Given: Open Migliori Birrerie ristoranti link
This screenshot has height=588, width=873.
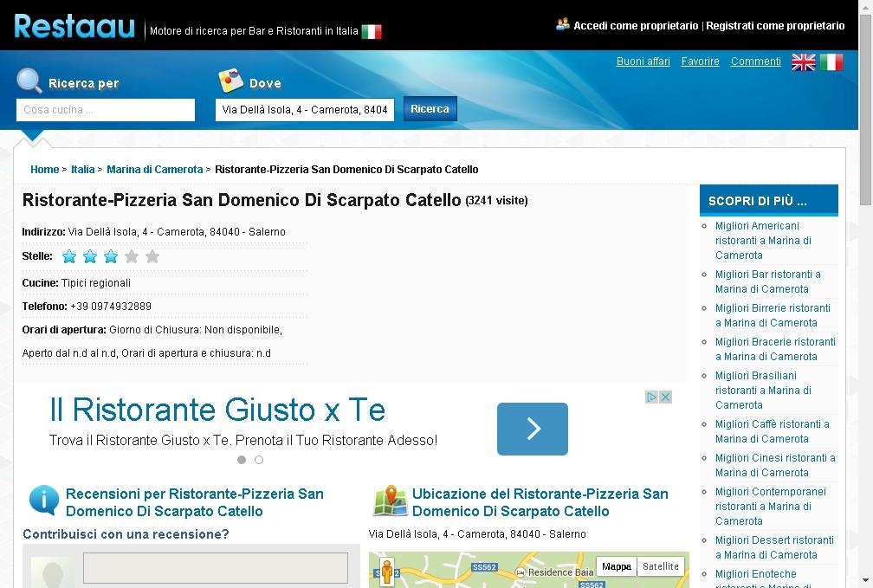Looking at the screenshot, I should tap(773, 315).
